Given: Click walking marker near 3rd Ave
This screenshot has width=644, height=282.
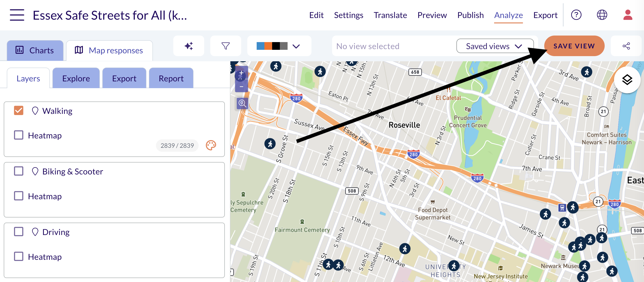Looking at the screenshot, I should tap(586, 72).
